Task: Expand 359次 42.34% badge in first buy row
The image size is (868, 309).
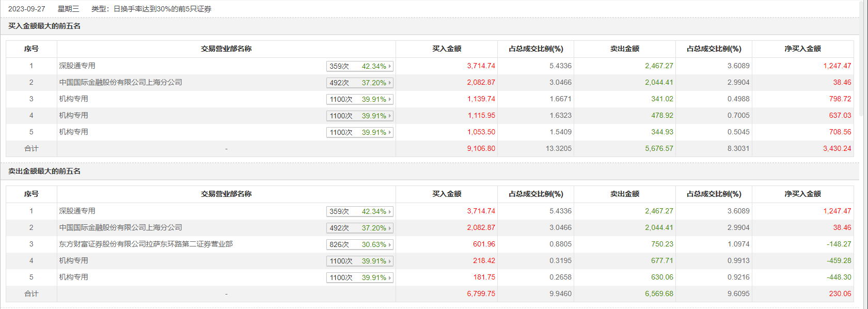Action: pos(360,66)
